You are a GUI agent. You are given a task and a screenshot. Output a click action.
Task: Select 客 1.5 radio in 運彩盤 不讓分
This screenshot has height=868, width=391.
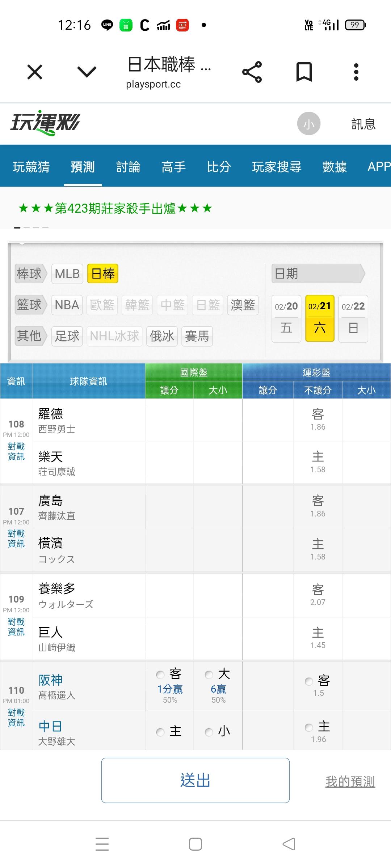(x=309, y=681)
